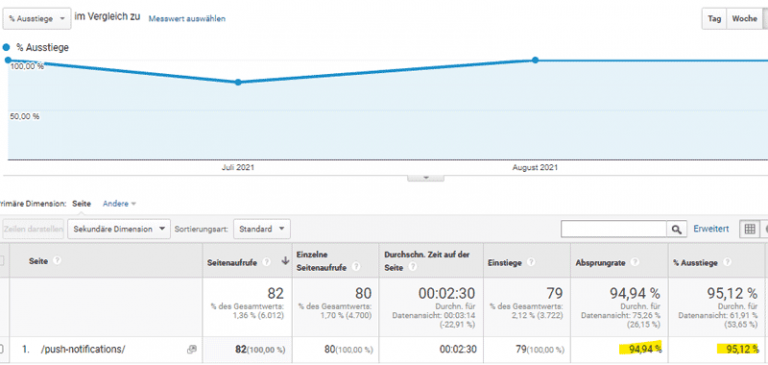Click the sort arrow on Seitenaufrufe column
Image resolution: width=768 pixels, height=365 pixels.
point(286,262)
